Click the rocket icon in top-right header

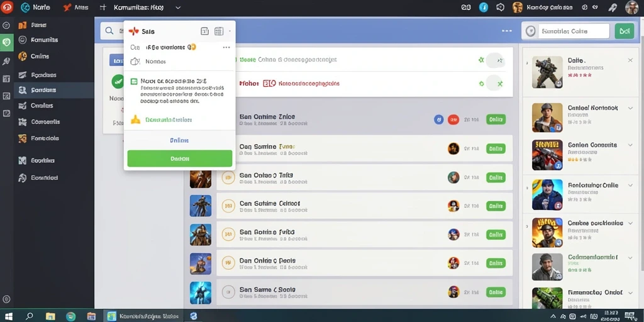tap(613, 8)
